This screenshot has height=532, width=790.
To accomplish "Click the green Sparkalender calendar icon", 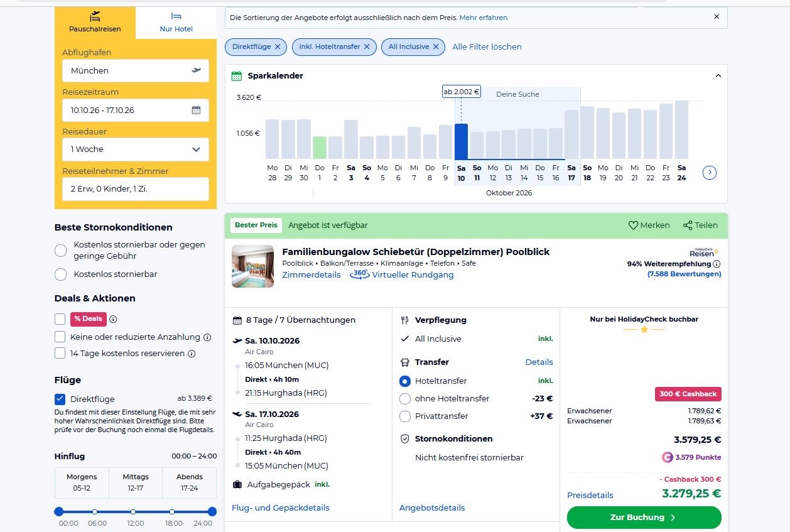I will (x=237, y=76).
